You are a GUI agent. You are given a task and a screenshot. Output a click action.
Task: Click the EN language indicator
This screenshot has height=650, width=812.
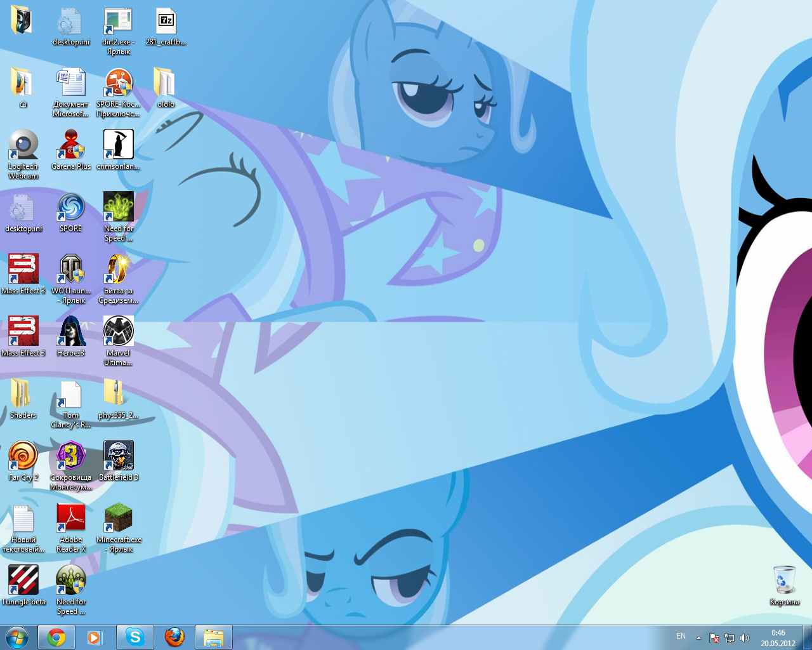pyautogui.click(x=681, y=636)
